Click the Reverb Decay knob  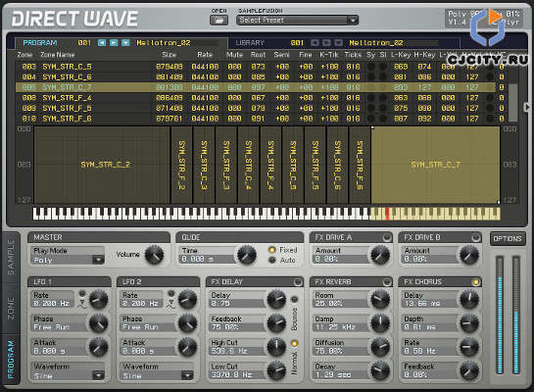380,370
